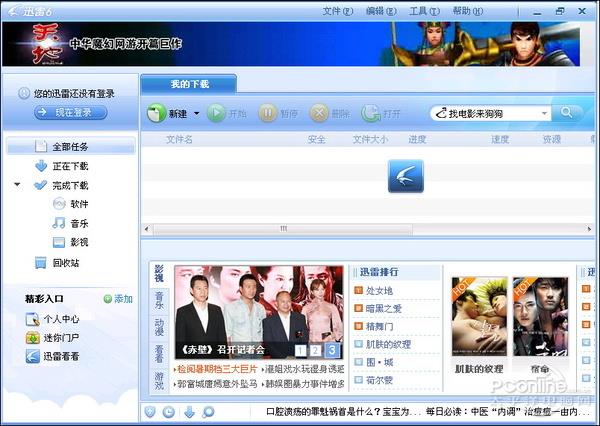This screenshot has width=600, height=426.
Task: Click the green New task (新建) icon
Action: [156, 113]
